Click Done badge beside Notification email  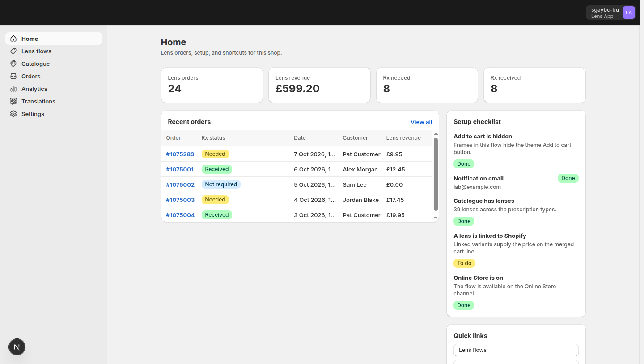[568, 178]
